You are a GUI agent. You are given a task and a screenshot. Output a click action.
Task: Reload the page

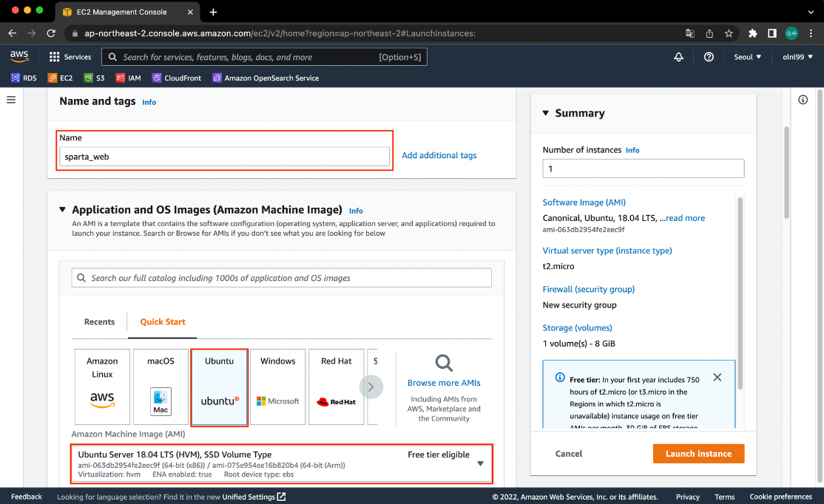pyautogui.click(x=51, y=33)
